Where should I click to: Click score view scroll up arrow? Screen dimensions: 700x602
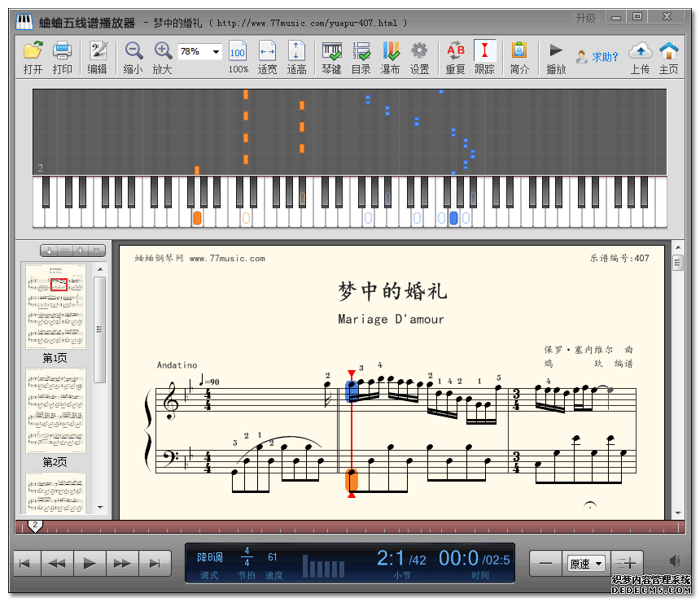click(678, 247)
